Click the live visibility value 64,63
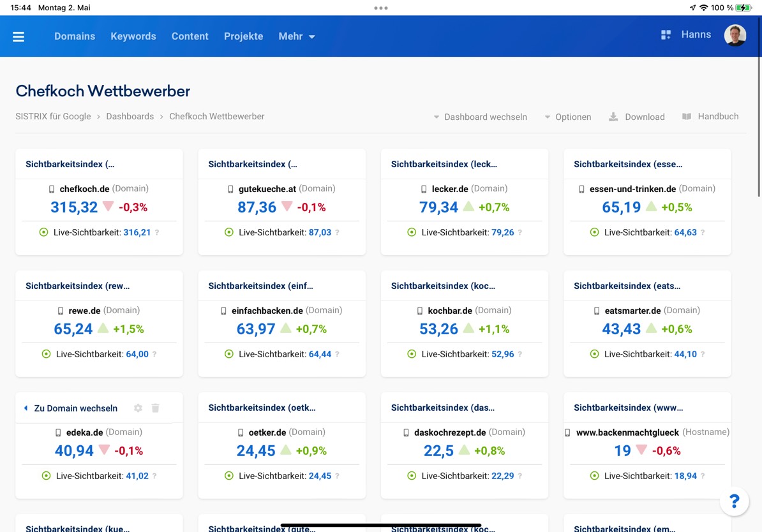The height and width of the screenshot is (532, 762). tap(685, 233)
